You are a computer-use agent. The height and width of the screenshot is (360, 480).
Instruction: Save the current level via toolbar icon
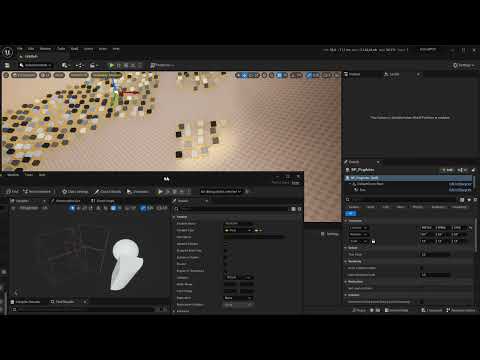point(7,65)
